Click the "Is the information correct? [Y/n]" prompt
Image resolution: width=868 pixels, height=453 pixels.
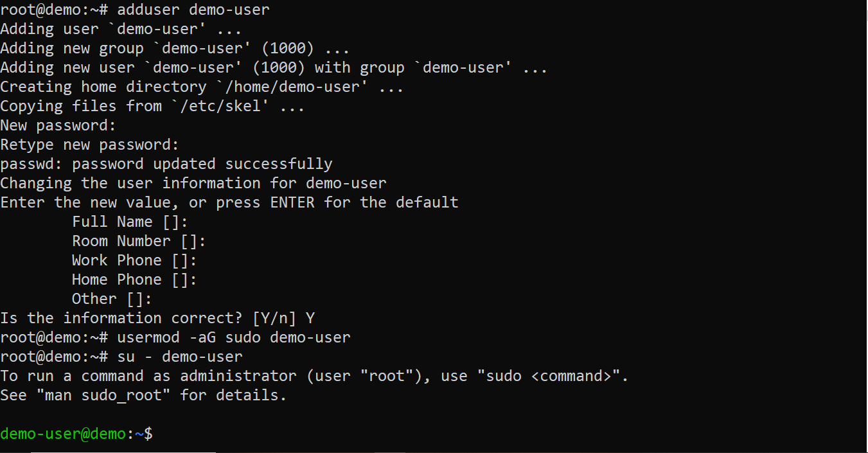pos(148,318)
